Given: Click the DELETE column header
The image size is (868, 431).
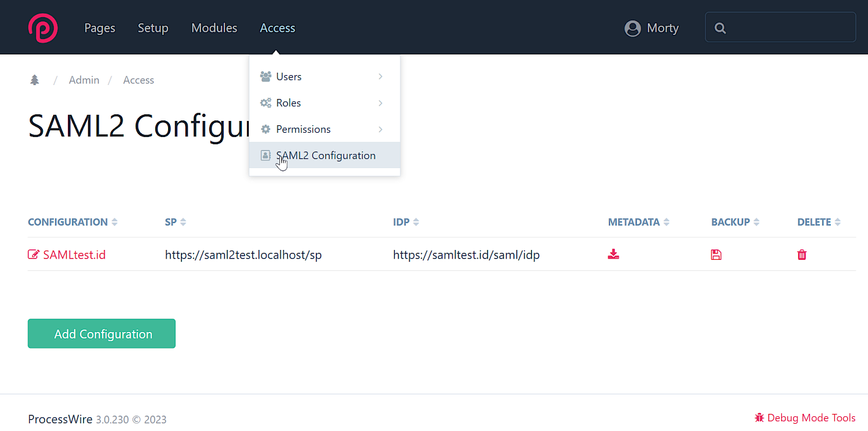Looking at the screenshot, I should point(814,222).
